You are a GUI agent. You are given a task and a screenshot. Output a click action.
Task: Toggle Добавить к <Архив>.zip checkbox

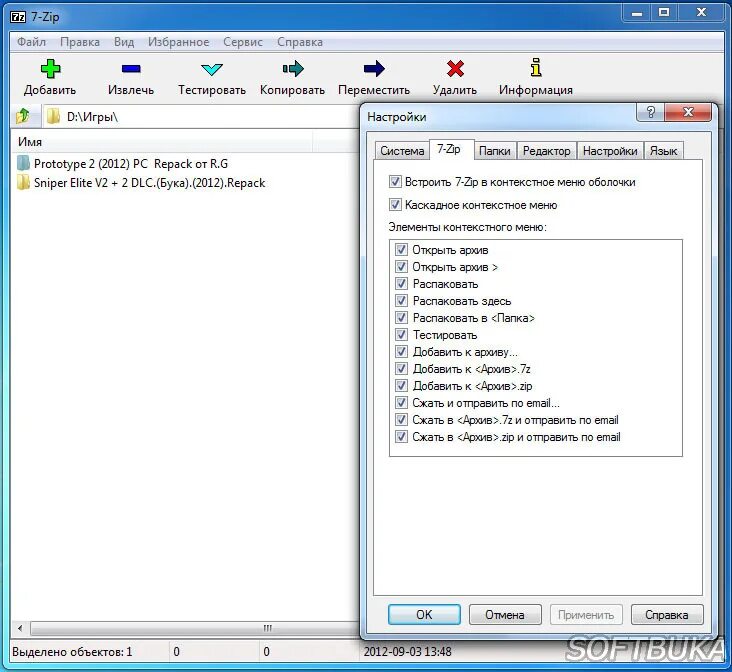401,385
